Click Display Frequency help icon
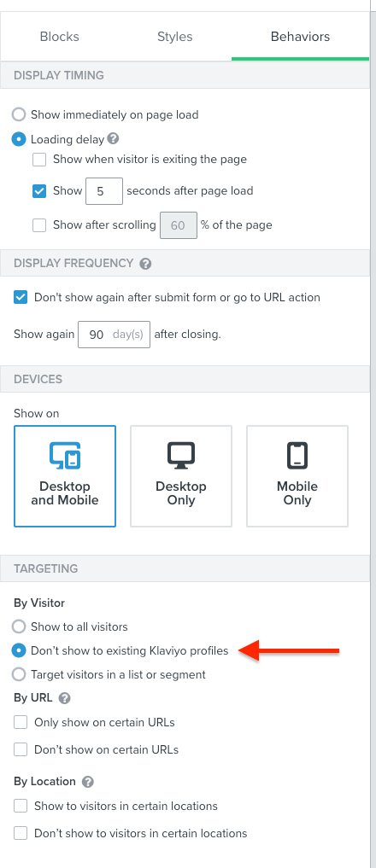The image size is (376, 868). 145,264
